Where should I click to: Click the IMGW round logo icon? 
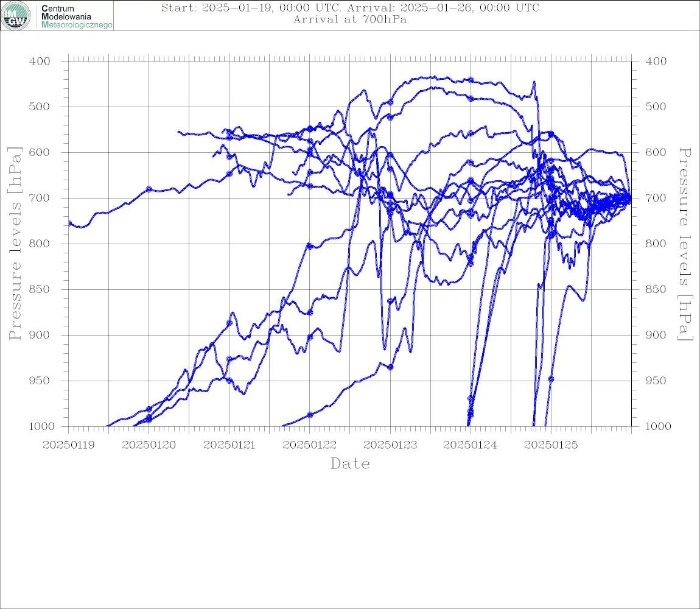click(x=16, y=16)
